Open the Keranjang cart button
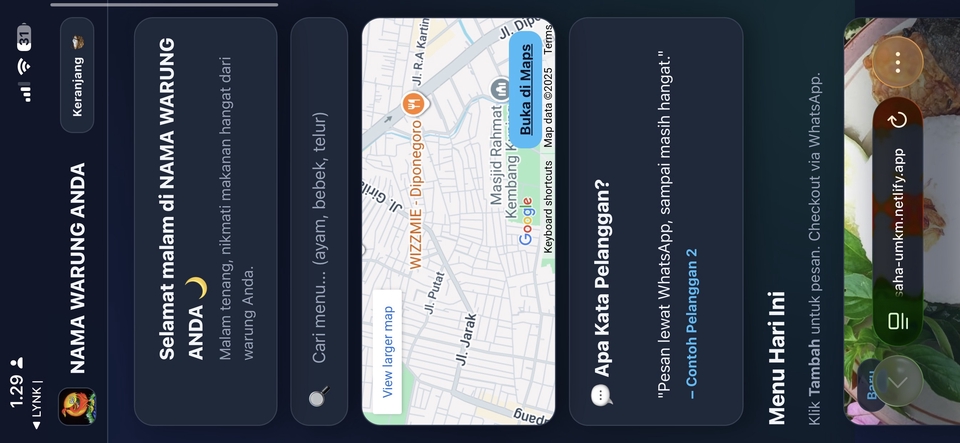The height and width of the screenshot is (443, 960). pos(77,75)
